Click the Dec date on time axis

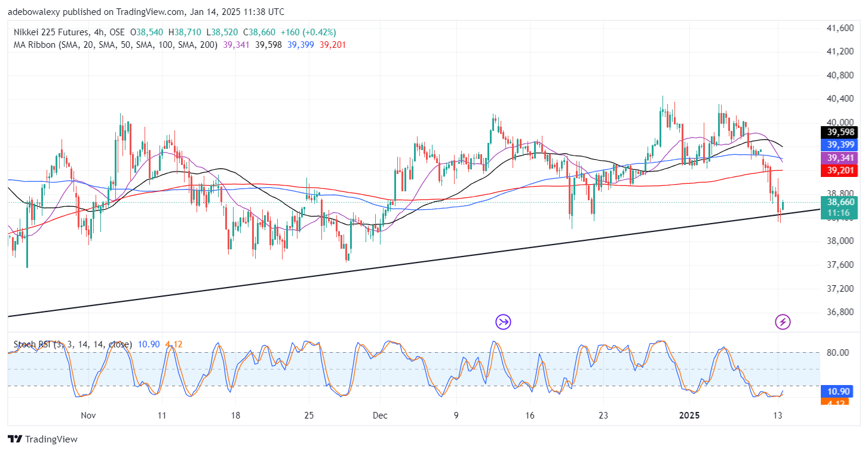click(x=382, y=415)
